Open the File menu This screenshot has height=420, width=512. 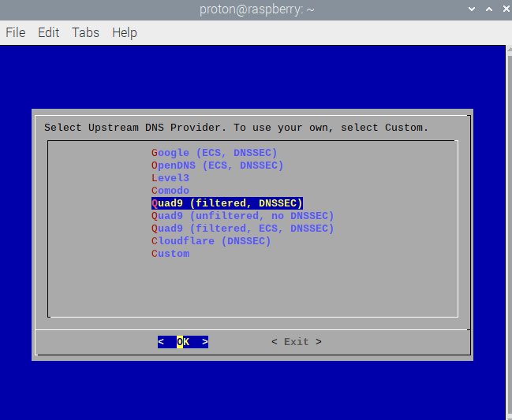tap(15, 32)
